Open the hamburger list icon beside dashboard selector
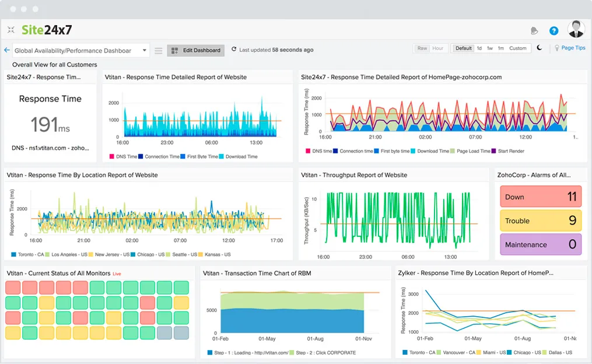Image resolution: width=592 pixels, height=364 pixels. coord(158,50)
